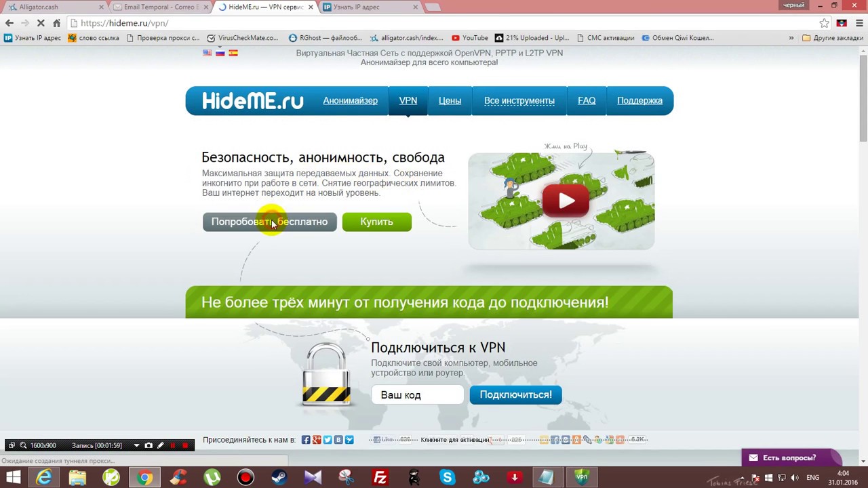868x488 pixels.
Task: Open the Chrome menu hamburger icon
Action: [858, 23]
